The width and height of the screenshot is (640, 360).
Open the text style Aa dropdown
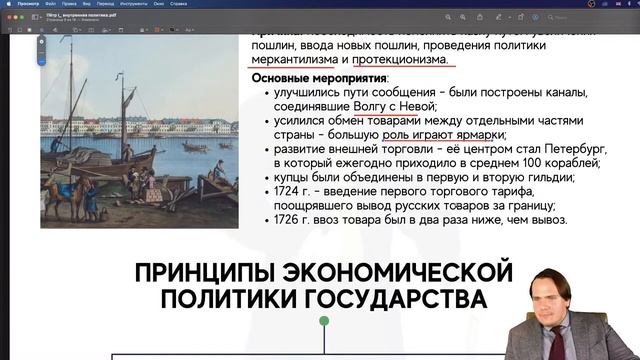(189, 30)
